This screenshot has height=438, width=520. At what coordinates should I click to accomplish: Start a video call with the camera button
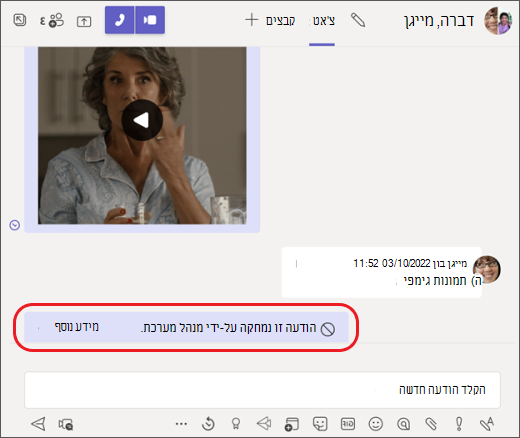[150, 20]
